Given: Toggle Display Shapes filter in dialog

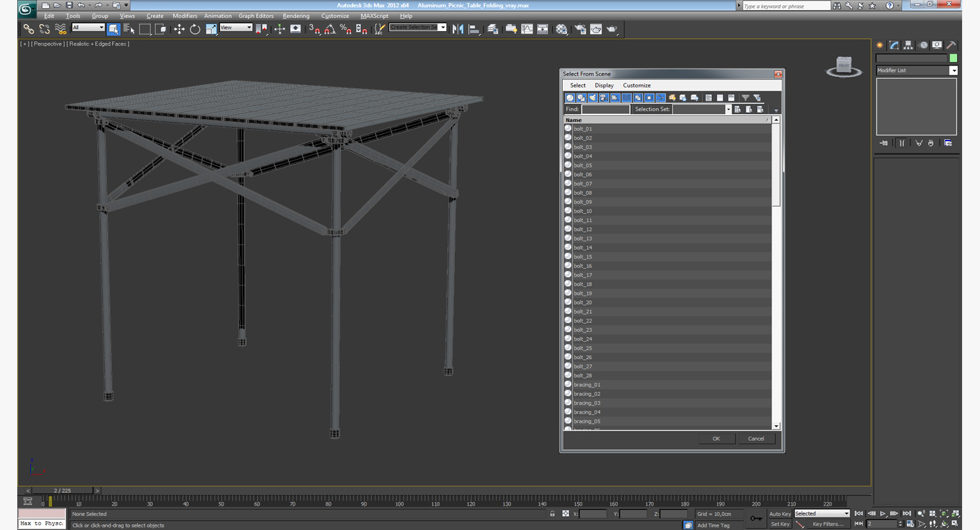Looking at the screenshot, I should (581, 98).
